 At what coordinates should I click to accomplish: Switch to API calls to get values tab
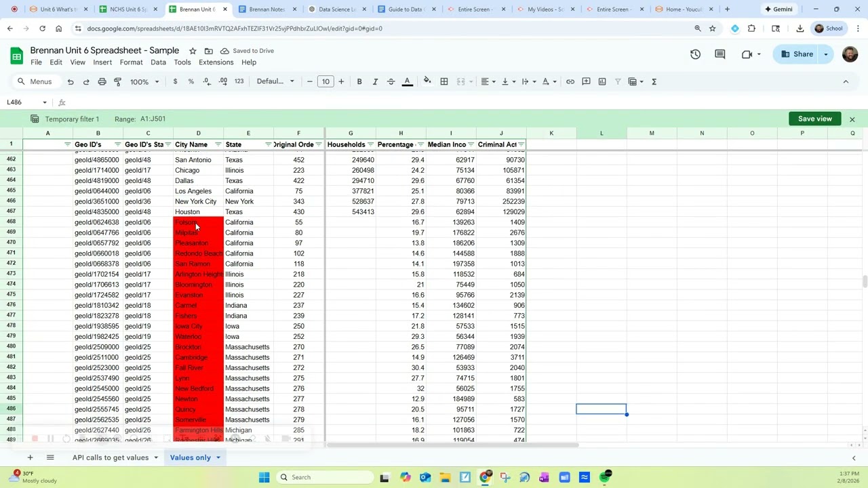click(x=111, y=457)
